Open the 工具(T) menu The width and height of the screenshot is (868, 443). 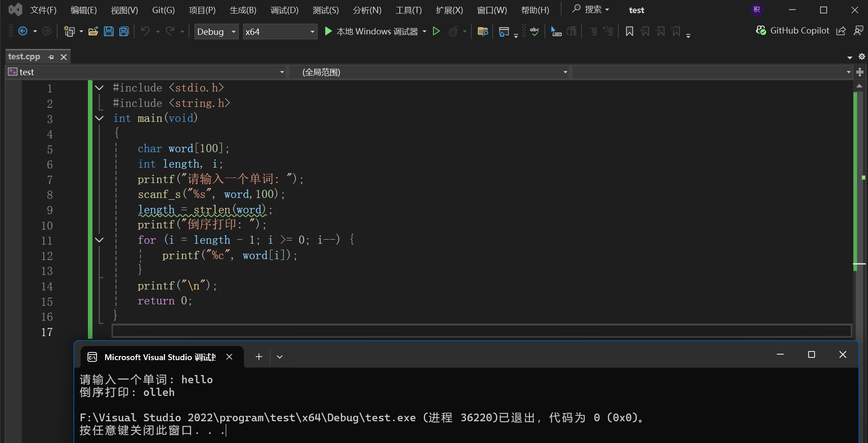coord(409,10)
